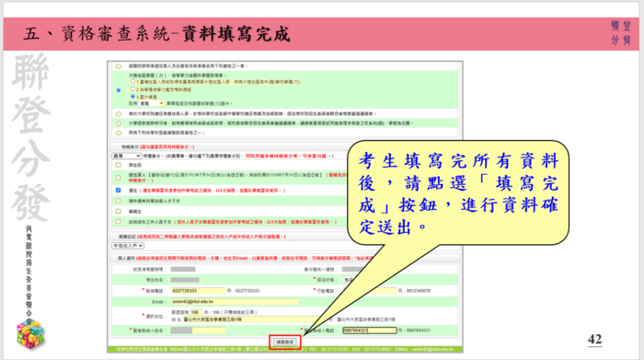Open the 中低收入戶 dropdown

tap(128, 246)
